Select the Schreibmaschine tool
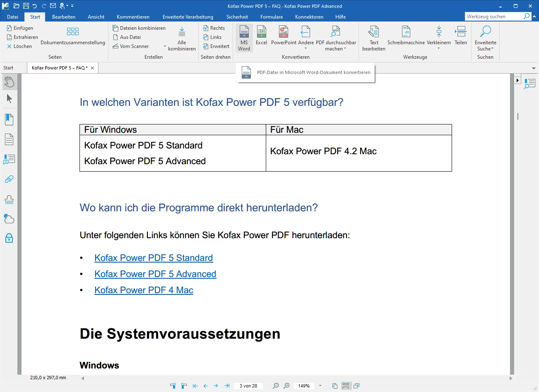Viewport: 539px width, 392px height. click(406, 36)
